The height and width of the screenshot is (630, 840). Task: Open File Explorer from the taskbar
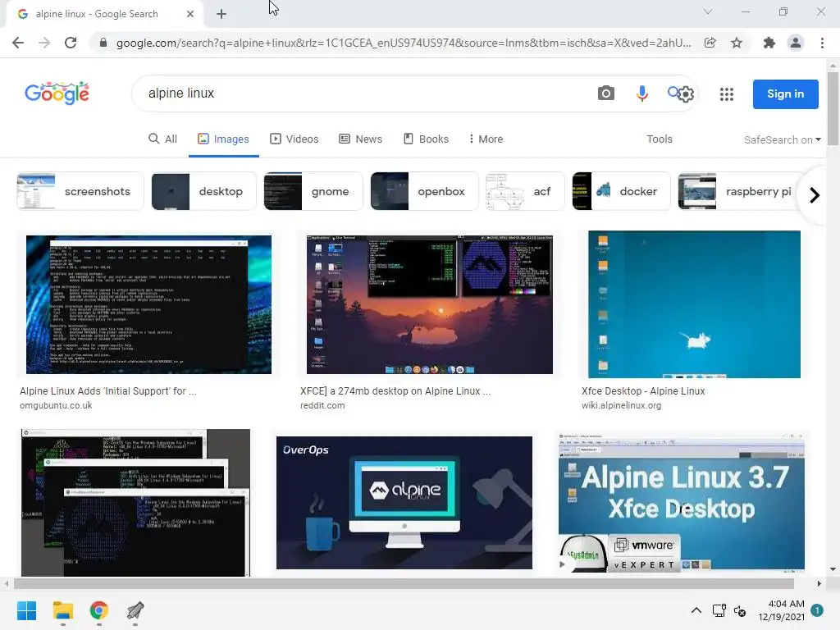[62, 610]
